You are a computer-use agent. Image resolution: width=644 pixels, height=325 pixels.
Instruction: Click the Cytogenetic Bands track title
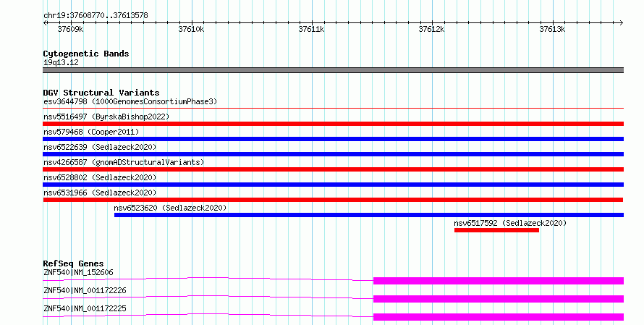click(86, 54)
